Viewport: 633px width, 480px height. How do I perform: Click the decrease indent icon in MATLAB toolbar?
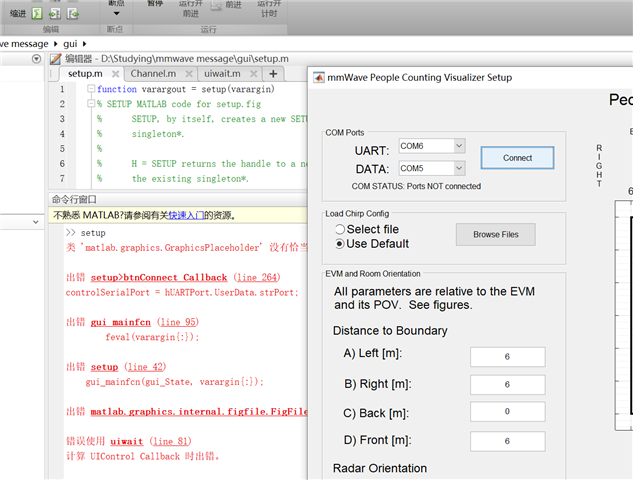tap(73, 14)
